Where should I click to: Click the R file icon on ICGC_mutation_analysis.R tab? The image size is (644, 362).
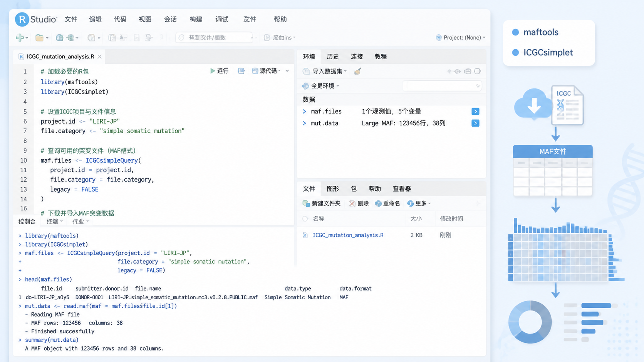(x=21, y=57)
